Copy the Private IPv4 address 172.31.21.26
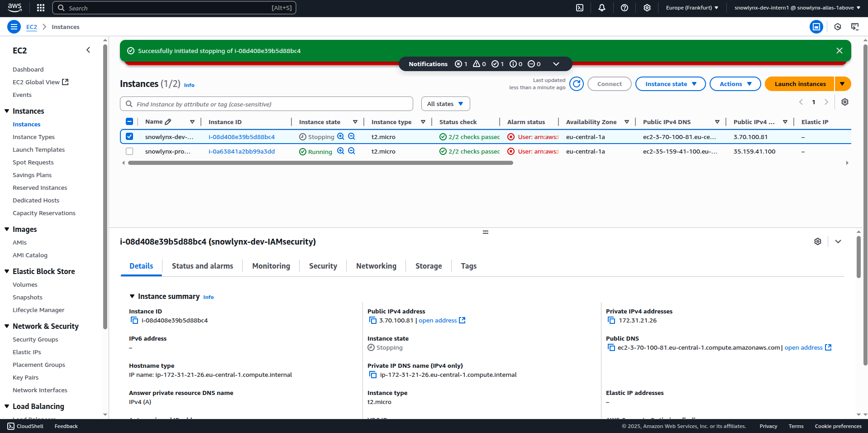The width and height of the screenshot is (868, 433). point(611,321)
